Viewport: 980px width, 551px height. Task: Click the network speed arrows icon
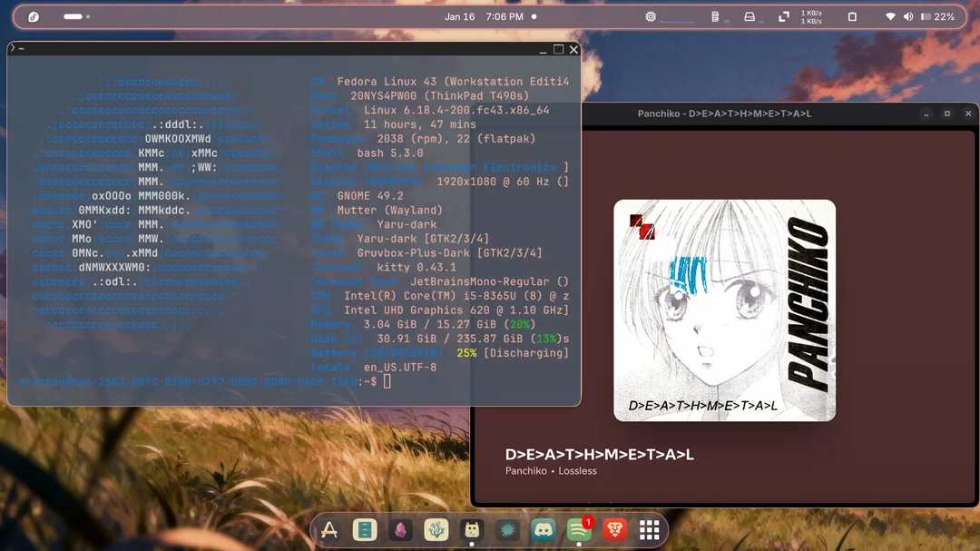point(784,17)
